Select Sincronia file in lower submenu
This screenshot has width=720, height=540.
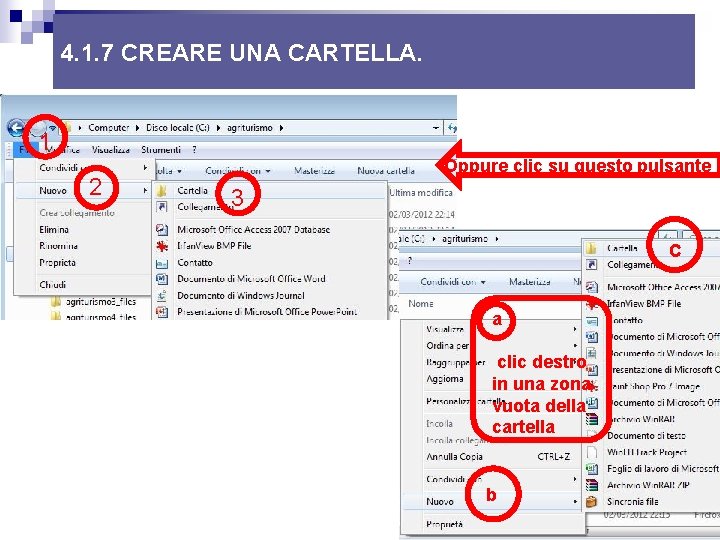pos(632,501)
